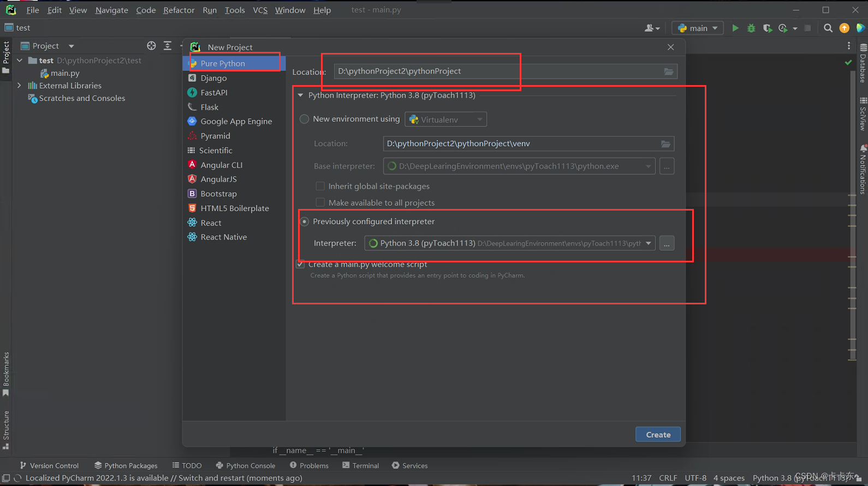Click the Collapse All icon in Project panel
The width and height of the screenshot is (868, 486).
168,46
